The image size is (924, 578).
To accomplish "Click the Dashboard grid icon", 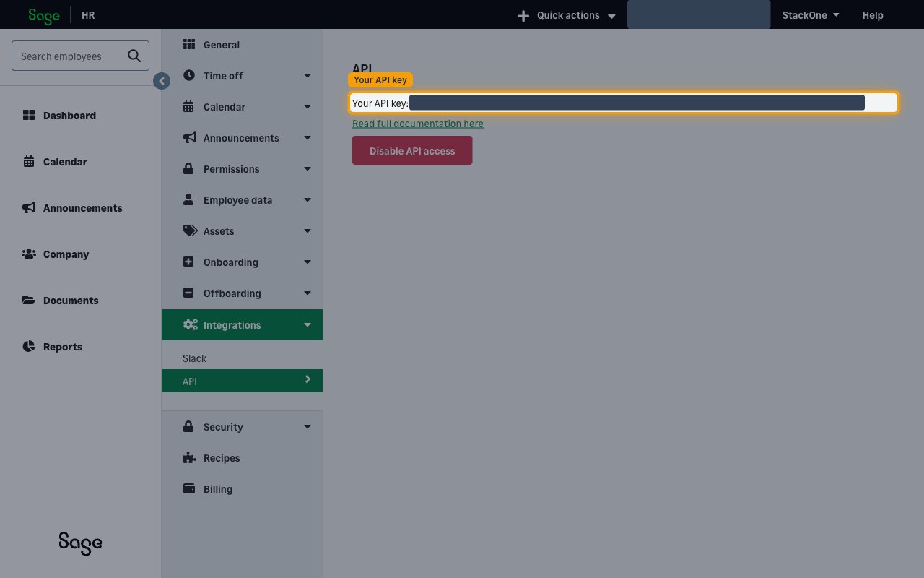I will (x=29, y=116).
